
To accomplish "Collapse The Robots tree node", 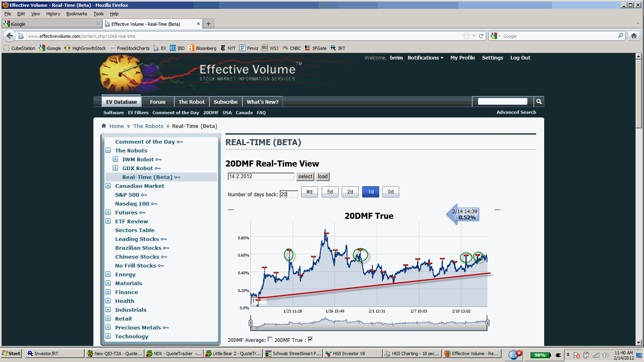I will (x=108, y=150).
